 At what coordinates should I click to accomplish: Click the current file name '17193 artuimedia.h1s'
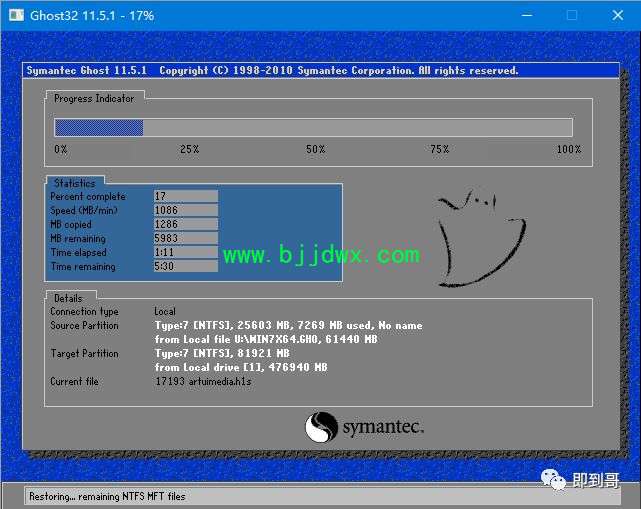click(x=203, y=381)
